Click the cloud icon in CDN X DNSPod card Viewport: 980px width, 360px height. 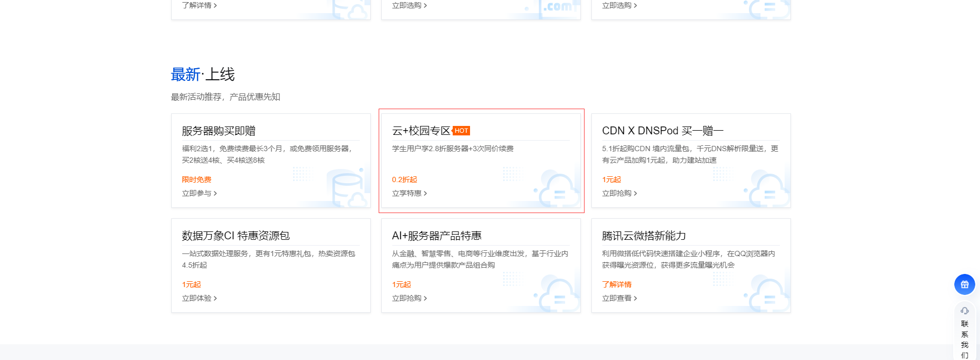point(767,189)
